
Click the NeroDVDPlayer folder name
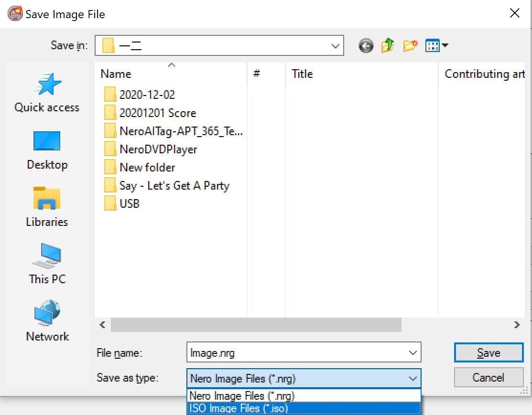(158, 149)
